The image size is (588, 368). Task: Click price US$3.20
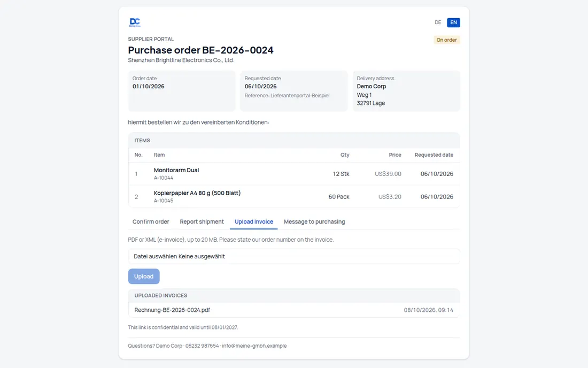click(x=390, y=197)
